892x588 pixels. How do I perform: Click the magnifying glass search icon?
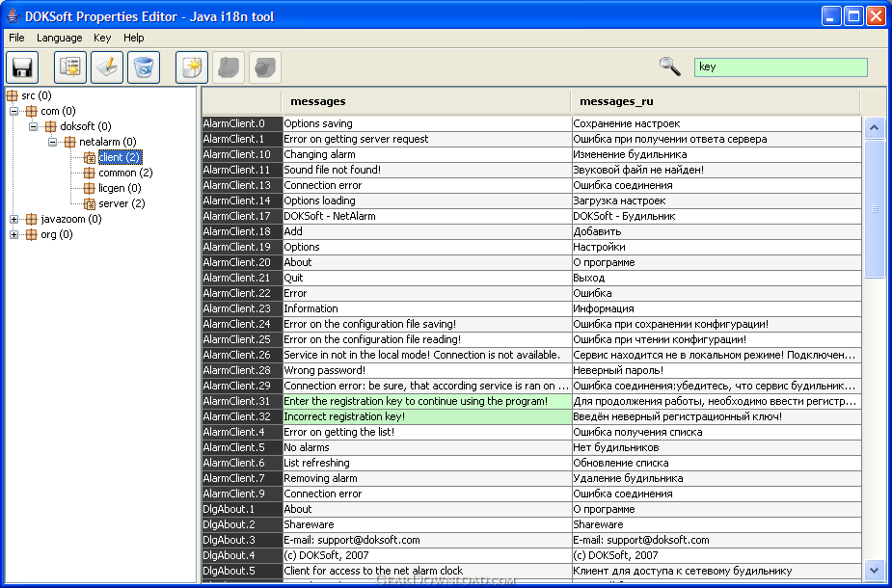pyautogui.click(x=669, y=67)
